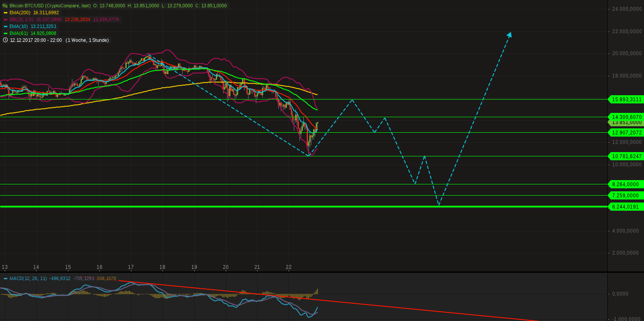Select the 7.259,0000 price level label

click(x=626, y=195)
